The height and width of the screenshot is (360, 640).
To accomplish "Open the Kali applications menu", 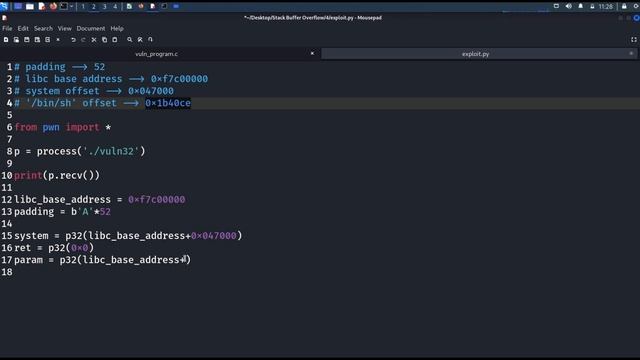I will pyautogui.click(x=4, y=6).
